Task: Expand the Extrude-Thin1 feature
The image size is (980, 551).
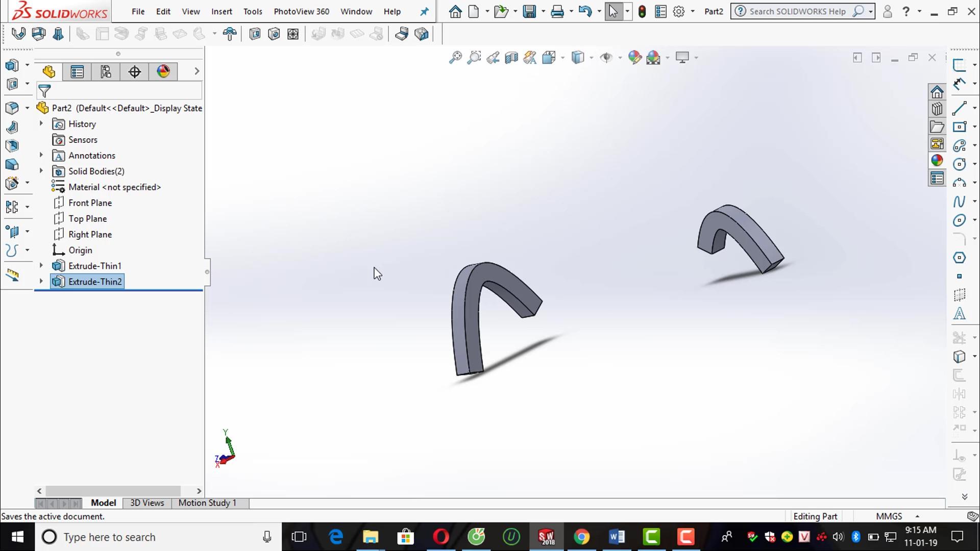Action: [x=41, y=265]
